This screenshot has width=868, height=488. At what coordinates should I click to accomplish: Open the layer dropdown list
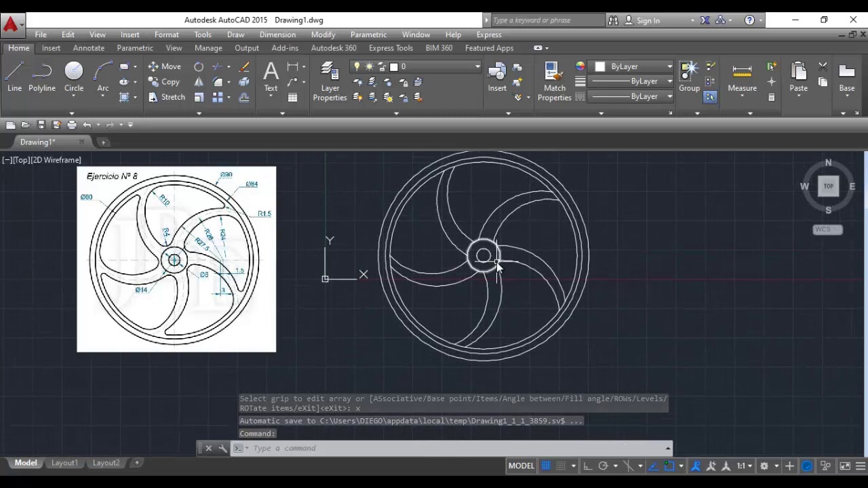point(477,66)
